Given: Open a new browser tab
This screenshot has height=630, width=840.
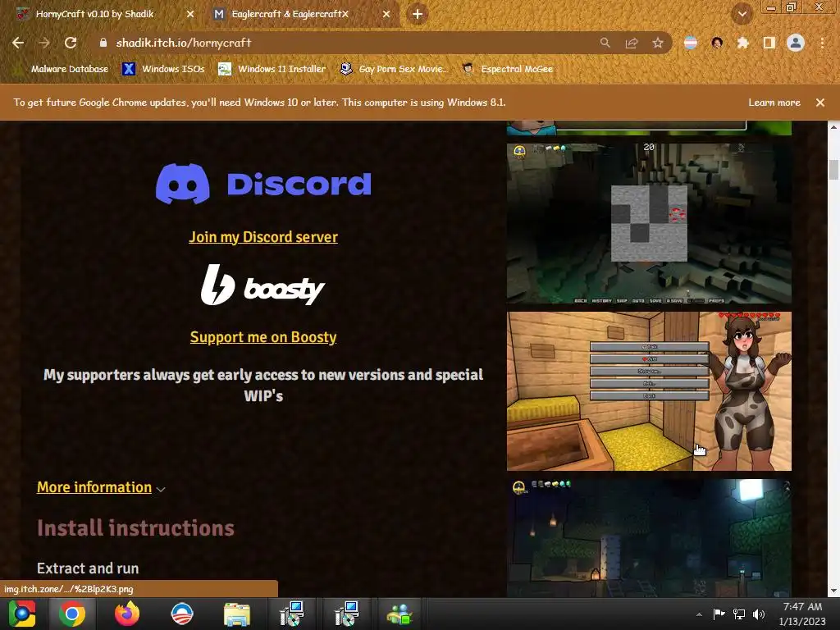Looking at the screenshot, I should 418,14.
